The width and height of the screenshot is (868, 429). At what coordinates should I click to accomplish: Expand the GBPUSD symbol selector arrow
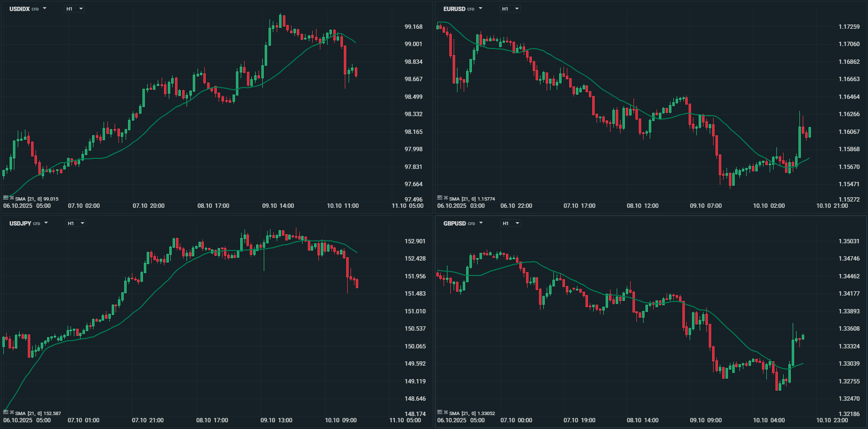[481, 223]
